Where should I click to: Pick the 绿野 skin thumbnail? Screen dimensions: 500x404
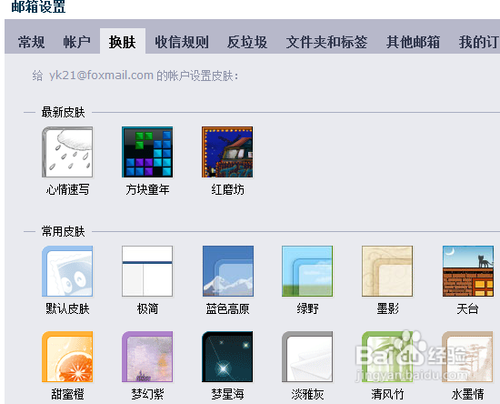307,271
